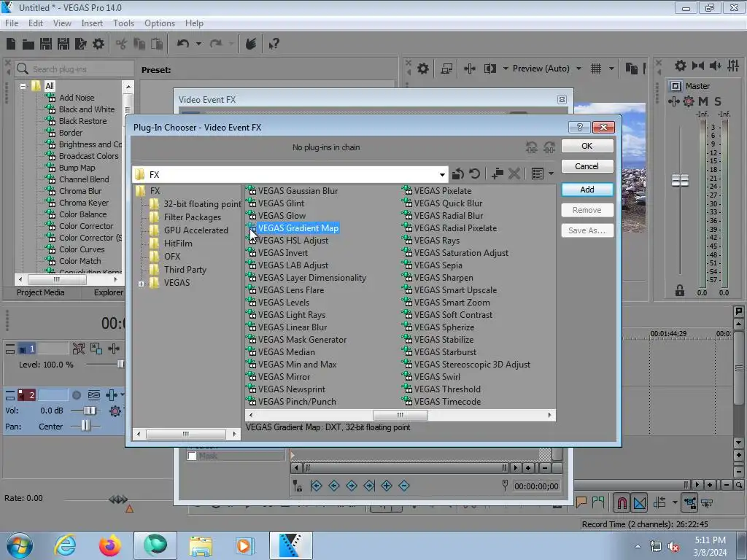
Task: Collapse the All node in plug-in tree
Action: coord(23,87)
